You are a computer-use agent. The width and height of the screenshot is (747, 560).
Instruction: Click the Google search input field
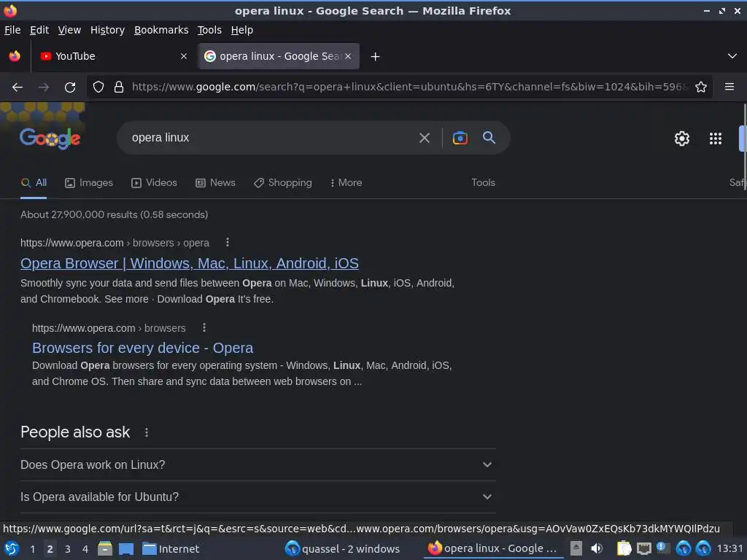tap(271, 138)
